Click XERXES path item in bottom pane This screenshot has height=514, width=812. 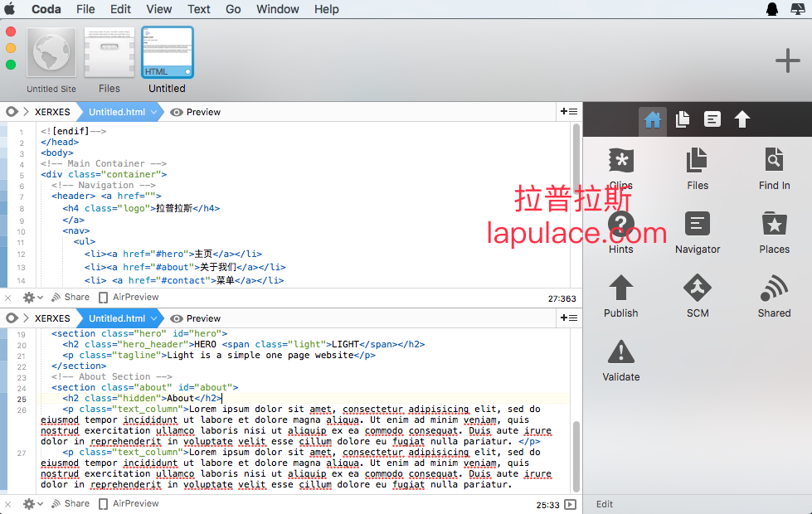tap(52, 318)
